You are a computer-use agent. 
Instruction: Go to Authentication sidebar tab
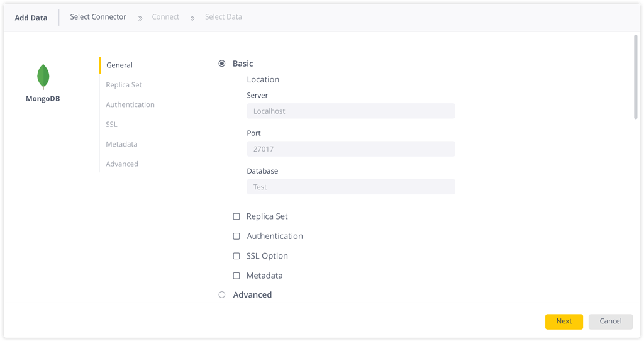pyautogui.click(x=130, y=104)
